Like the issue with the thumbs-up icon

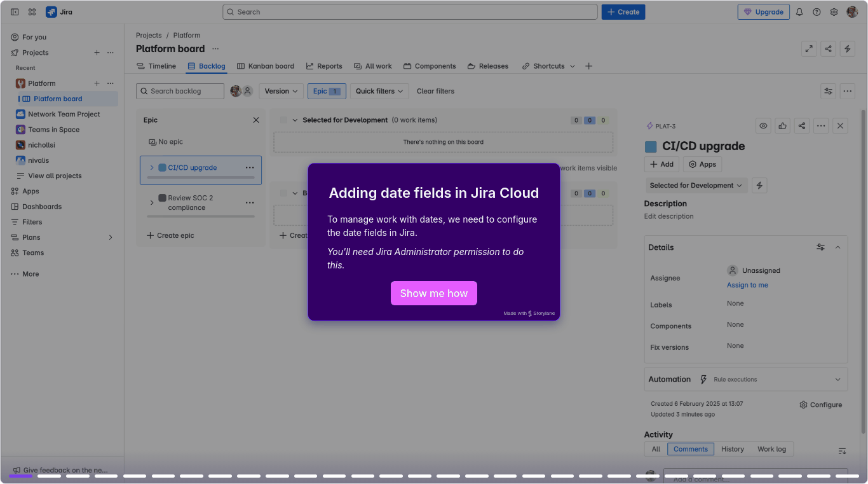782,125
